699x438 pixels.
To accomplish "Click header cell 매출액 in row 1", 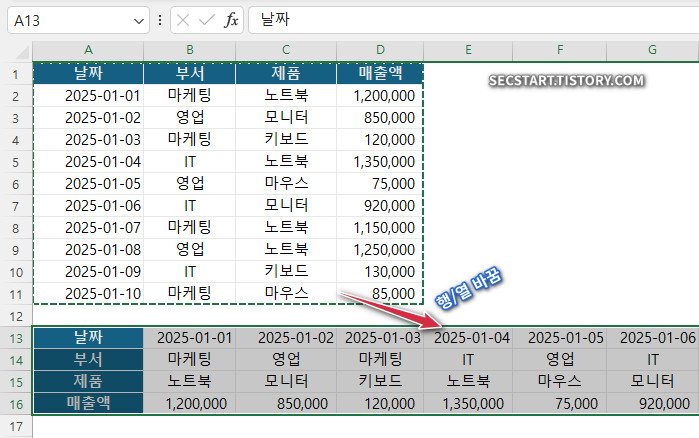I will pyautogui.click(x=380, y=74).
